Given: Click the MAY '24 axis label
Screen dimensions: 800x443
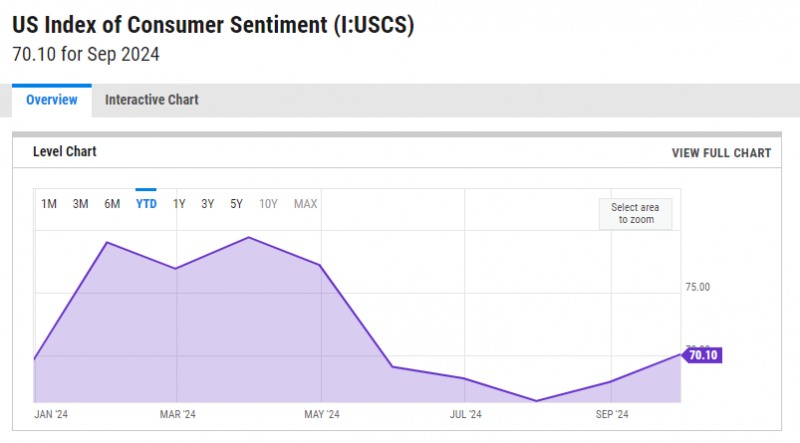Looking at the screenshot, I should tap(321, 414).
